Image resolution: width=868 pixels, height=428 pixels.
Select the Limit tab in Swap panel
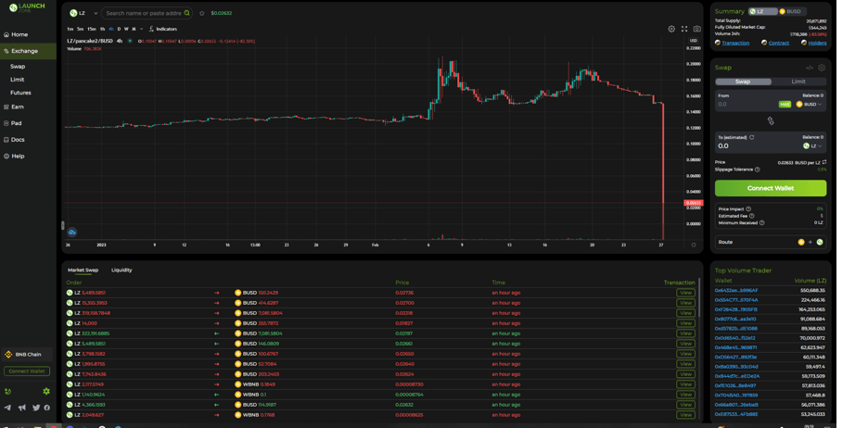[x=798, y=82]
